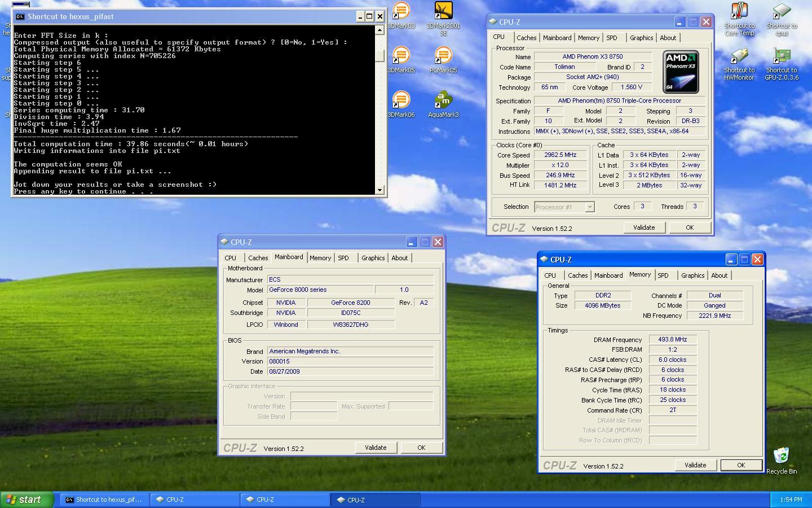Image resolution: width=812 pixels, height=508 pixels.
Task: Click OK in the CPU window
Action: pos(689,227)
